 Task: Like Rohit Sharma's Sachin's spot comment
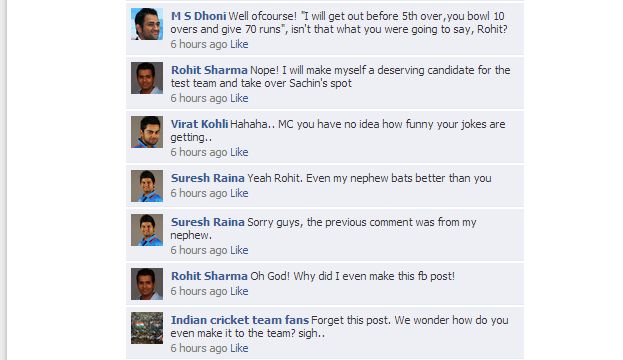(239, 98)
